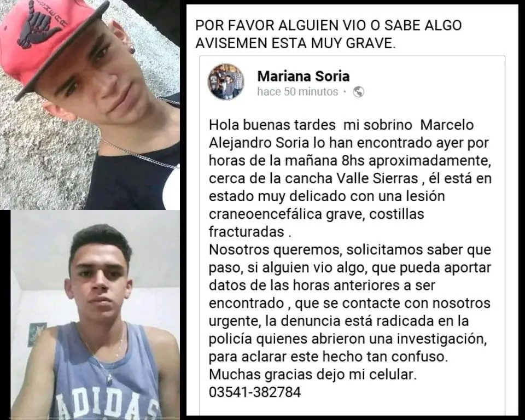Viewport: 525px width, 420px height.
Task: Click the globe public privacy icon
Action: pyautogui.click(x=359, y=91)
